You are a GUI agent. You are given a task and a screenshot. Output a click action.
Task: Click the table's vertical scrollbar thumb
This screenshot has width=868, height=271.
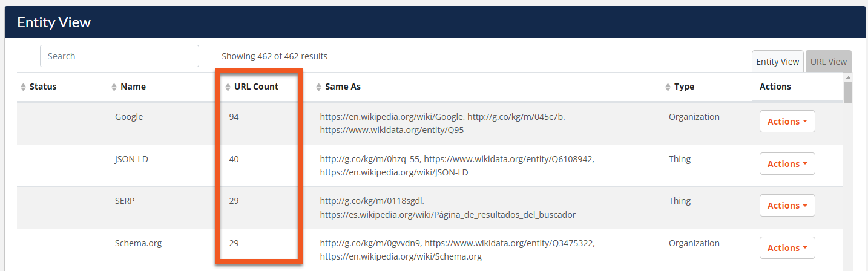coord(848,93)
